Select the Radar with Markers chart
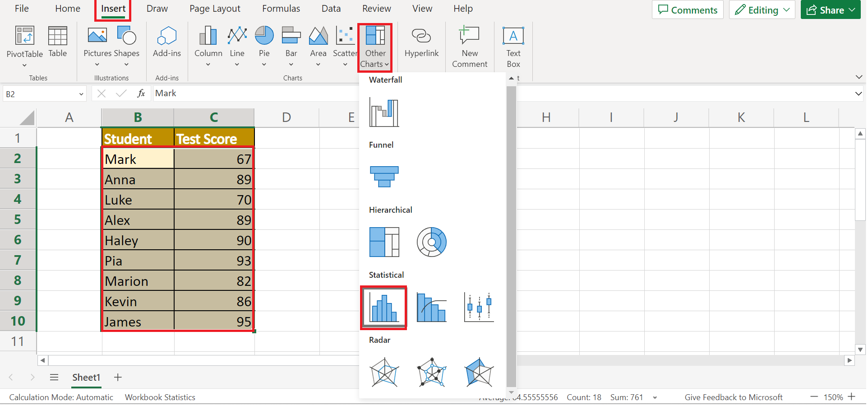This screenshot has width=868, height=406. (x=431, y=372)
